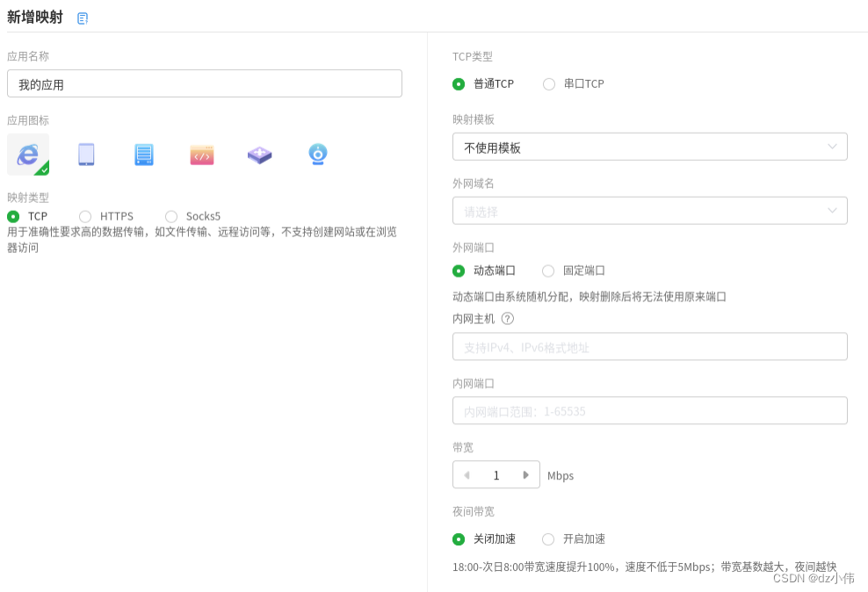This screenshot has width=868, height=592.
Task: Select the TCP mapping type
Action: tap(13, 216)
